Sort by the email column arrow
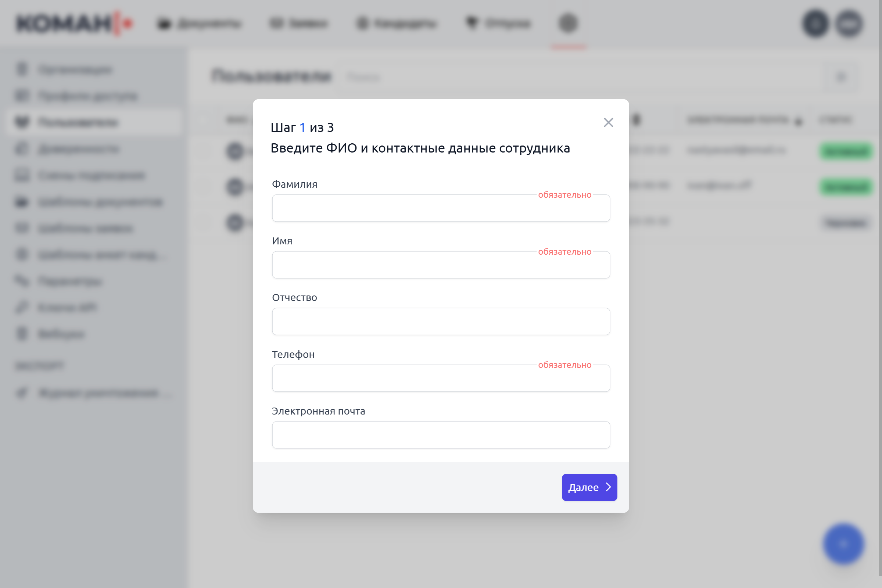Screen dimensions: 882x588 (x=798, y=121)
